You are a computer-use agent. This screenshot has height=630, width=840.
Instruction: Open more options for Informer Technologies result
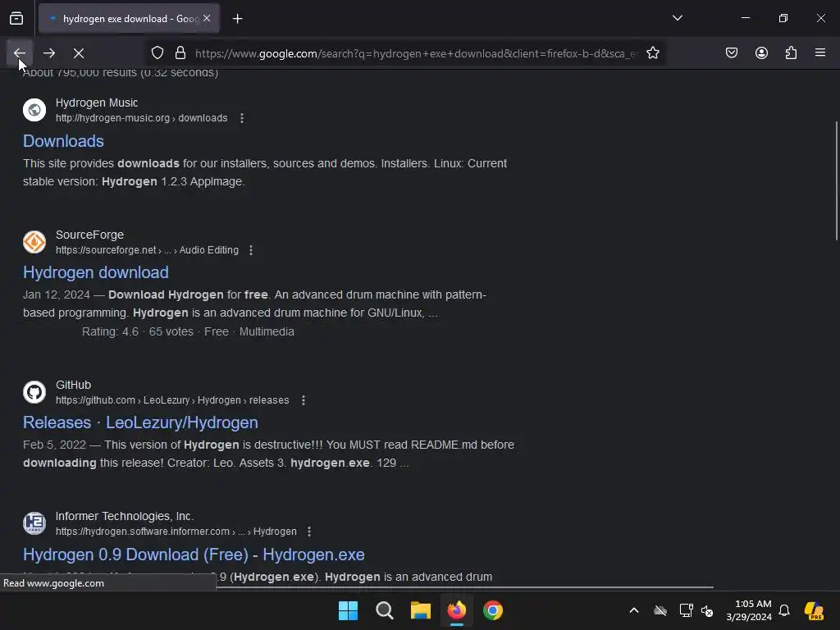tap(309, 532)
